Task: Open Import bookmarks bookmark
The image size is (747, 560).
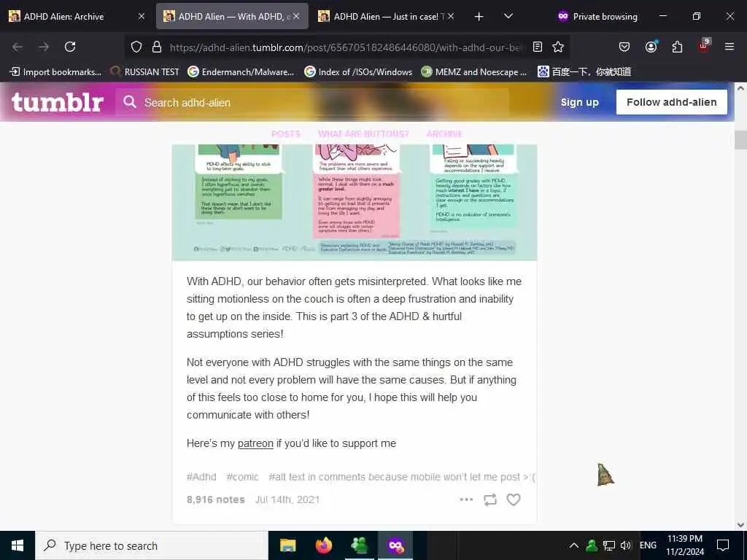Action: [55, 72]
